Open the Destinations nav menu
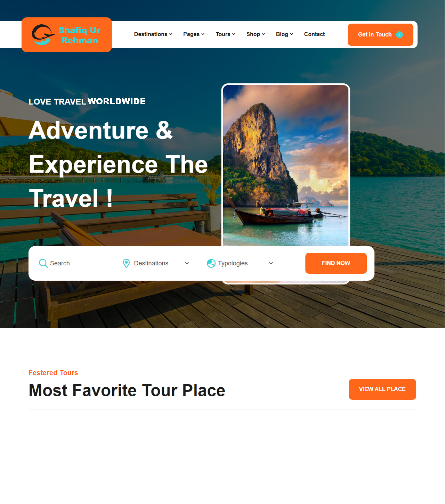The image size is (445, 504). (153, 34)
